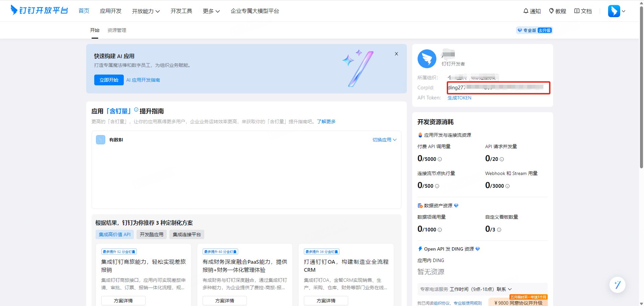The image size is (644, 306).
Task: Click the 有数BI app icon
Action: click(x=101, y=140)
